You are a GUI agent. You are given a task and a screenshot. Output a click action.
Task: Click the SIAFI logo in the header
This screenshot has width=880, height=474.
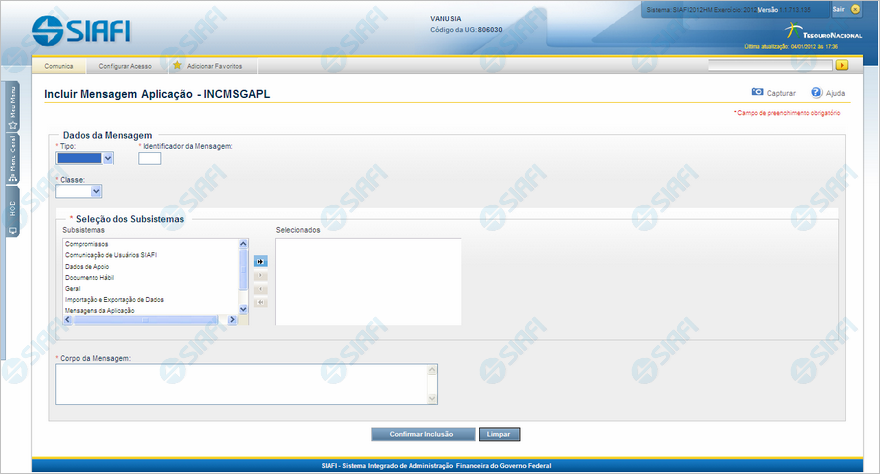80,30
